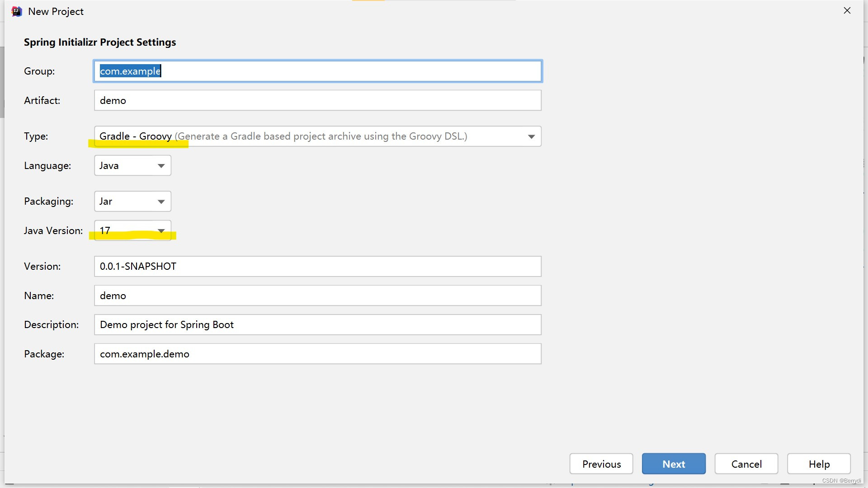Expand the Java Version dropdown arrow
Image resolution: width=868 pixels, height=488 pixels.
(161, 231)
